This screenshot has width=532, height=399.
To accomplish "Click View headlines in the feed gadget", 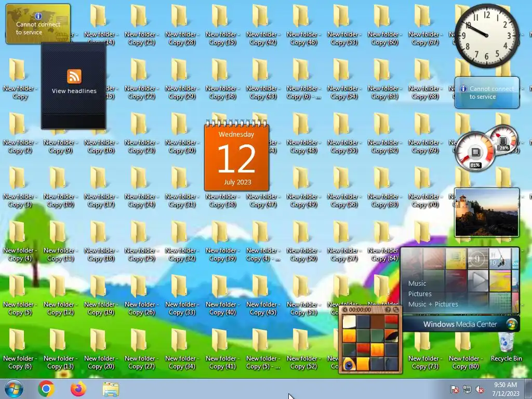I will 74,91.
